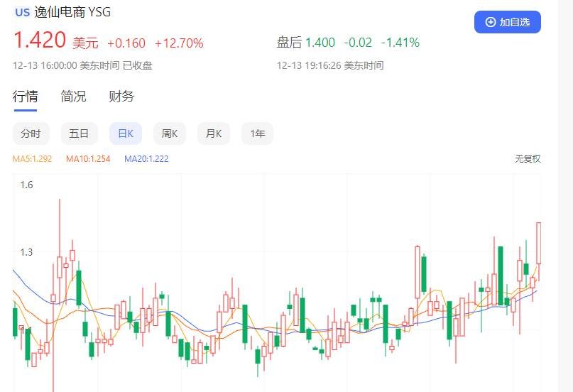Show the 1年 chart range
Screen dimensions: 573x392
pyautogui.click(x=257, y=134)
